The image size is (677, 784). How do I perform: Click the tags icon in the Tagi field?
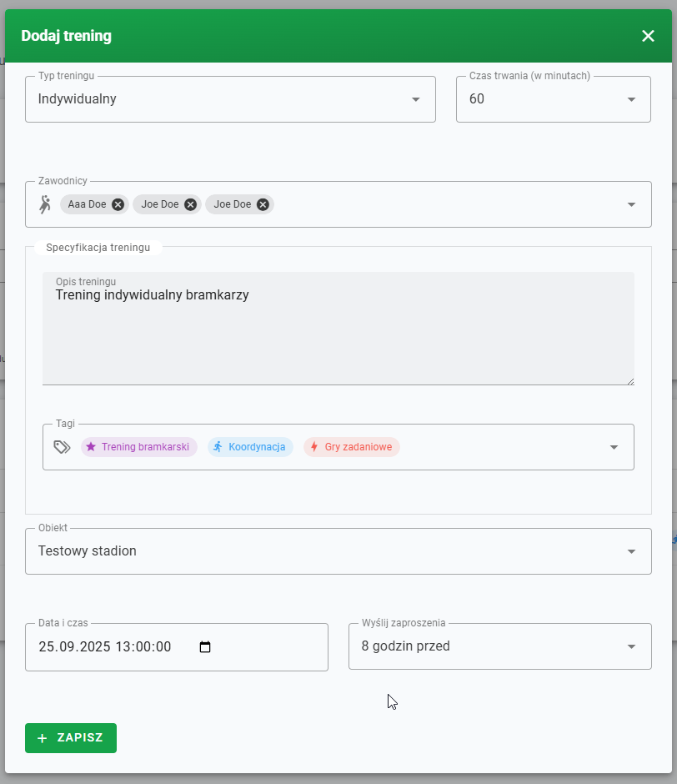(61, 446)
